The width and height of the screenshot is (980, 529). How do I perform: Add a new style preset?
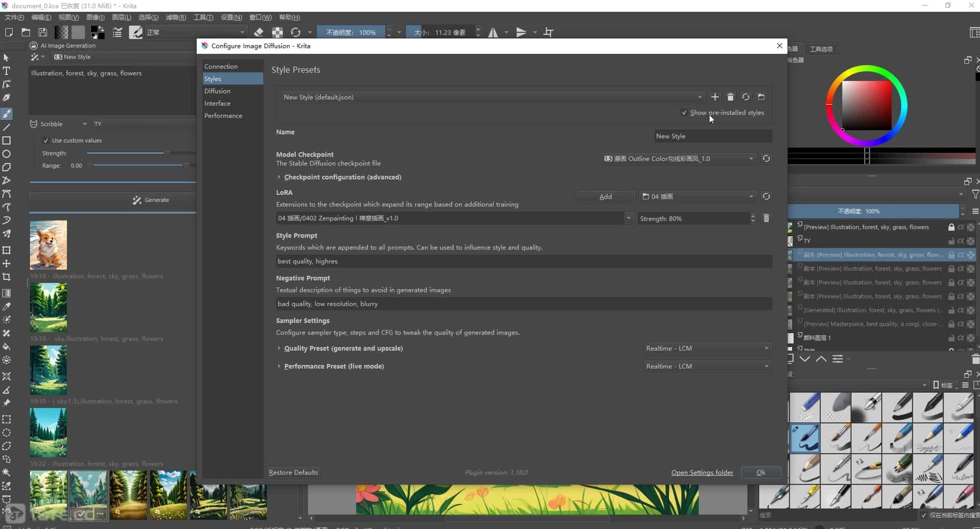coord(715,97)
